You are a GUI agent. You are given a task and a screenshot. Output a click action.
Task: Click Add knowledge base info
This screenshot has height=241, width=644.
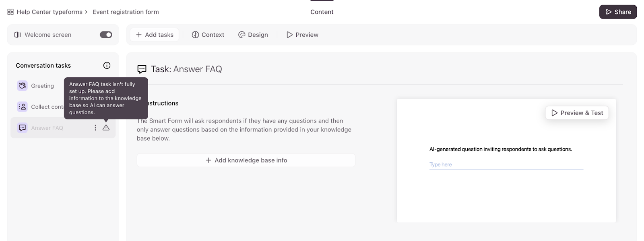click(246, 160)
